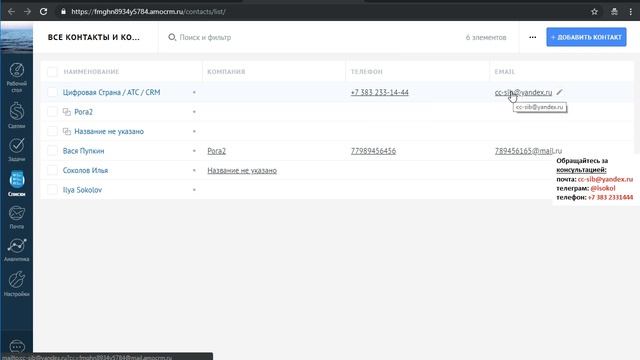
Task: Open the Рога2 company in name column
Action: (84, 112)
